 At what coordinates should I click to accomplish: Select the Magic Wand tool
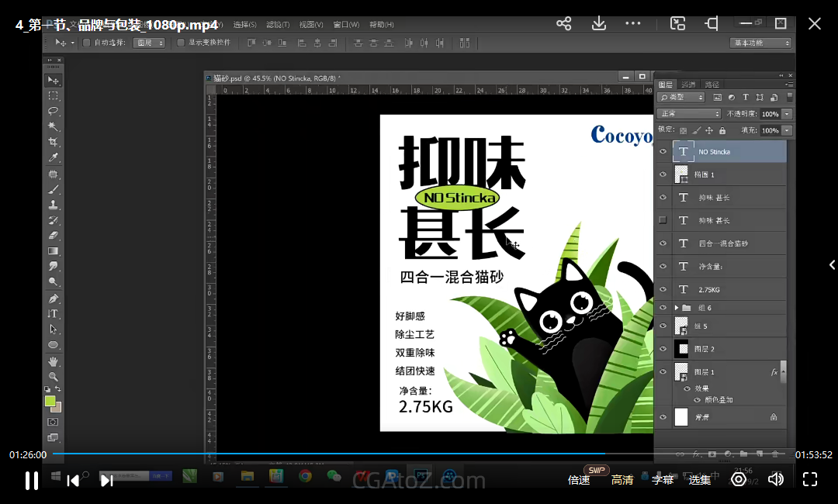pos(53,126)
